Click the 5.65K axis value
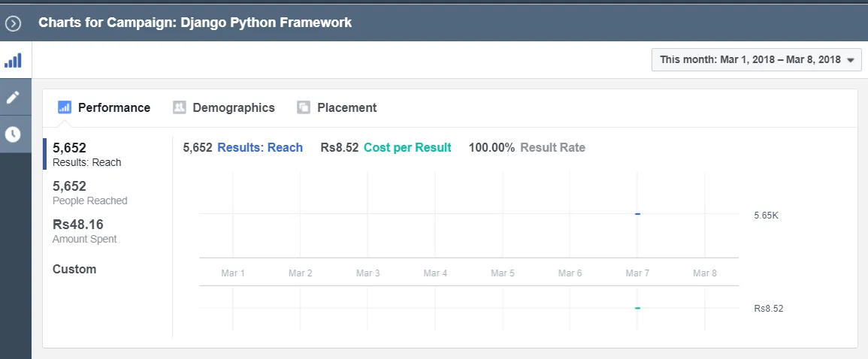The width and height of the screenshot is (868, 359). pyautogui.click(x=766, y=216)
